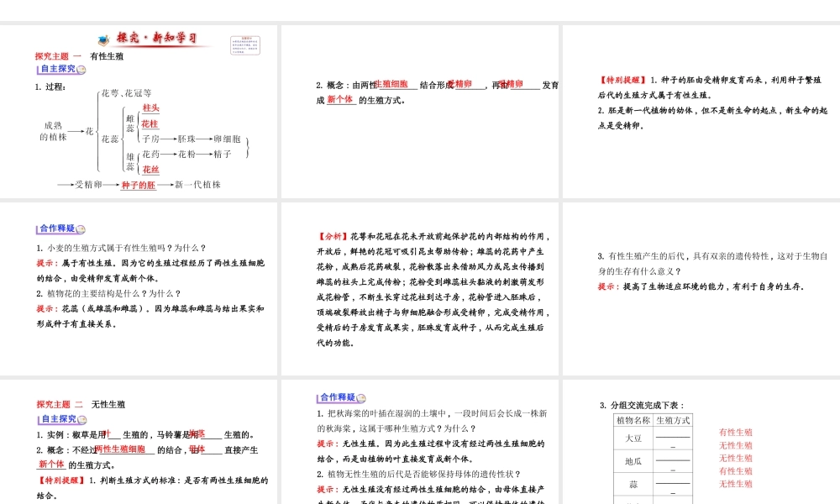Click the label 花萼、花冠等
This screenshot has width=840, height=504.
click(x=127, y=93)
